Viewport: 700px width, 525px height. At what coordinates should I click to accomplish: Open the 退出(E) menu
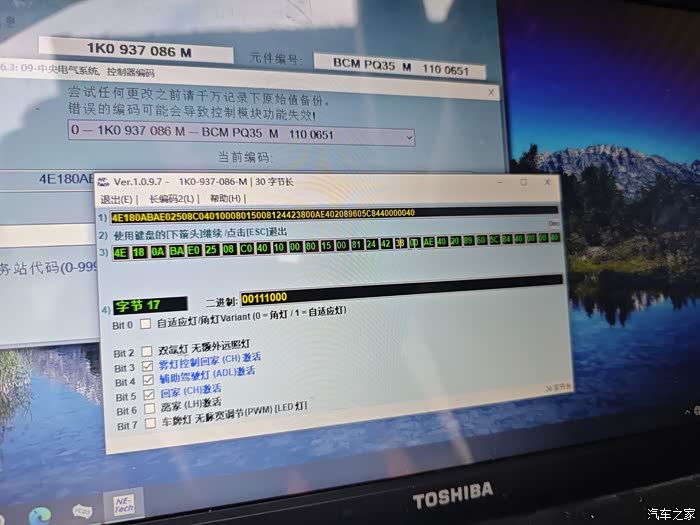pyautogui.click(x=117, y=200)
